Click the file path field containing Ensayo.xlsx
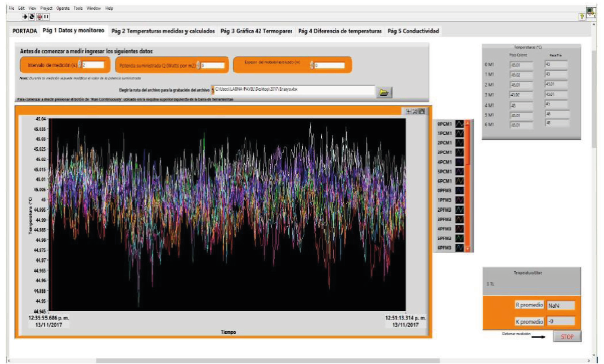 (294, 90)
